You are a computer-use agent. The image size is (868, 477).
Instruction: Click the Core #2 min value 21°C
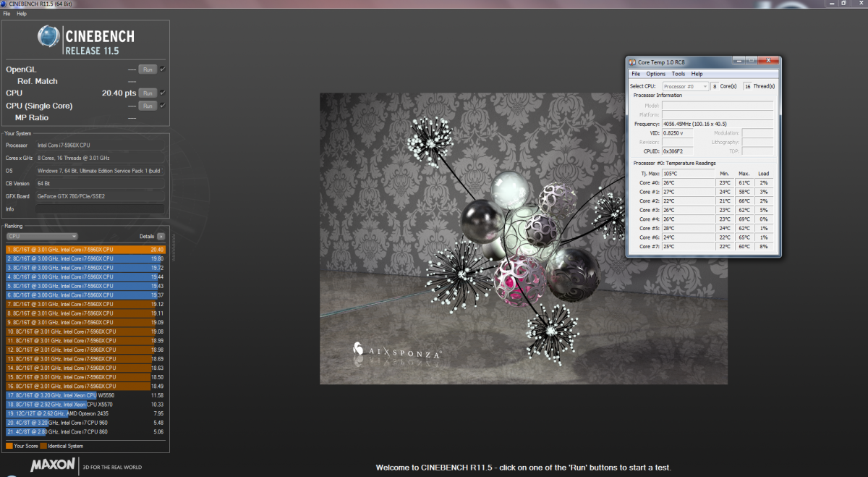pyautogui.click(x=725, y=200)
